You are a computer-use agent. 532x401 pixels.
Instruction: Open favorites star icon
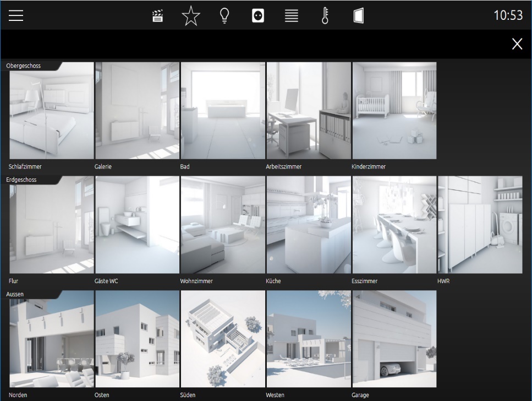coord(191,15)
